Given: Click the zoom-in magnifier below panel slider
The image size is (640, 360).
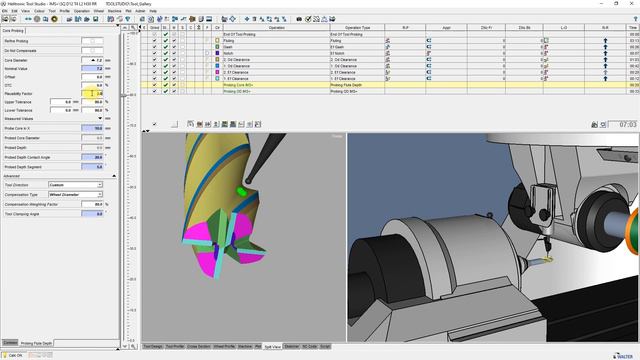Looking at the screenshot, I should pos(133,347).
